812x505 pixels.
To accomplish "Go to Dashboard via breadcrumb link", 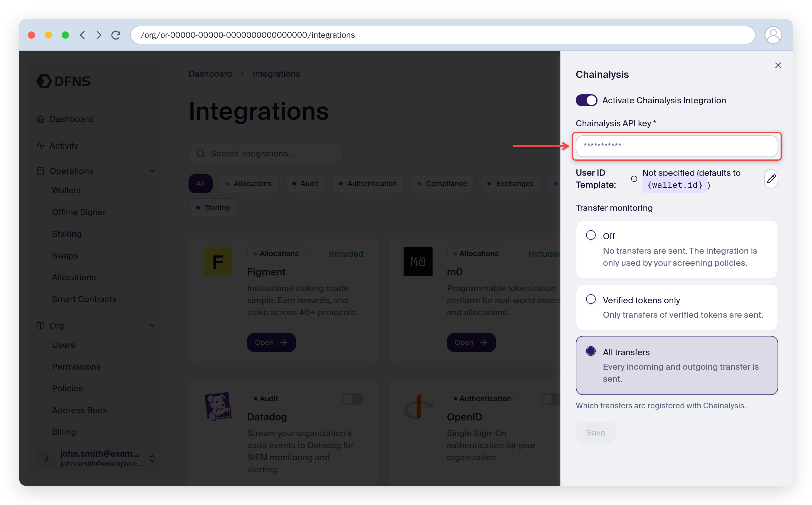I will (210, 74).
